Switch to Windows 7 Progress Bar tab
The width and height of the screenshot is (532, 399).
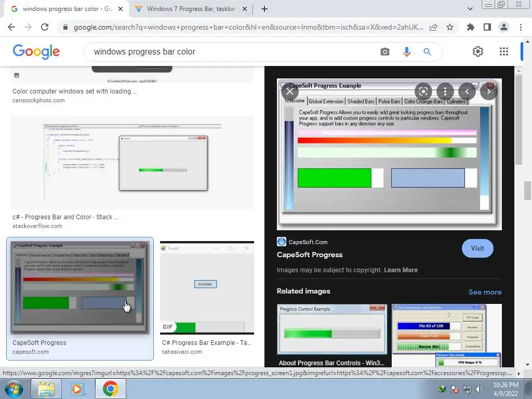191,9
